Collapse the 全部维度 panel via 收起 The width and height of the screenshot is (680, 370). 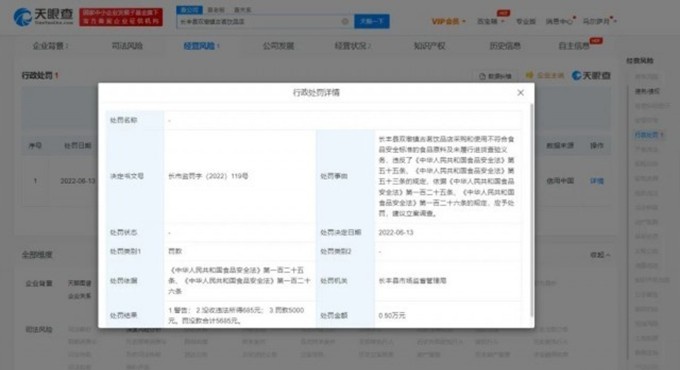point(600,255)
